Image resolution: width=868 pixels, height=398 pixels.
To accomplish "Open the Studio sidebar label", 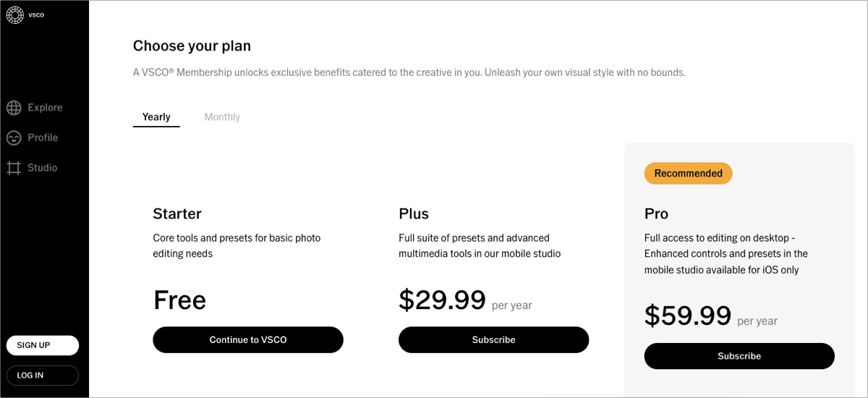I will [x=42, y=168].
